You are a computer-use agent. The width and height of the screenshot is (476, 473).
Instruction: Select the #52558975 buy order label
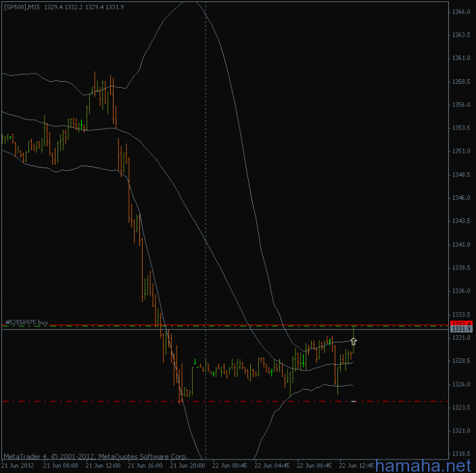point(27,322)
